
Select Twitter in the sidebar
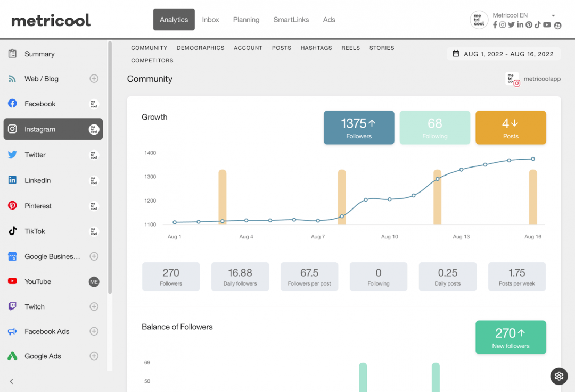(x=35, y=155)
